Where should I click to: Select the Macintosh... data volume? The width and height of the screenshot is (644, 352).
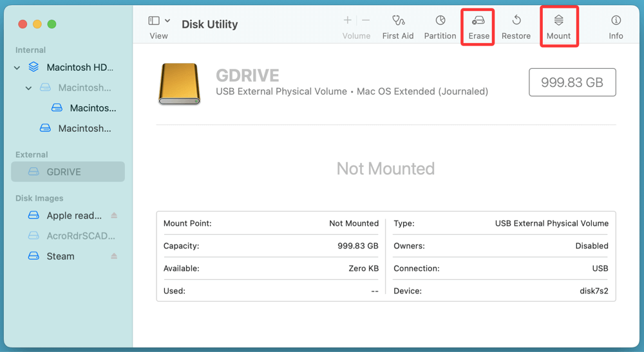84,129
